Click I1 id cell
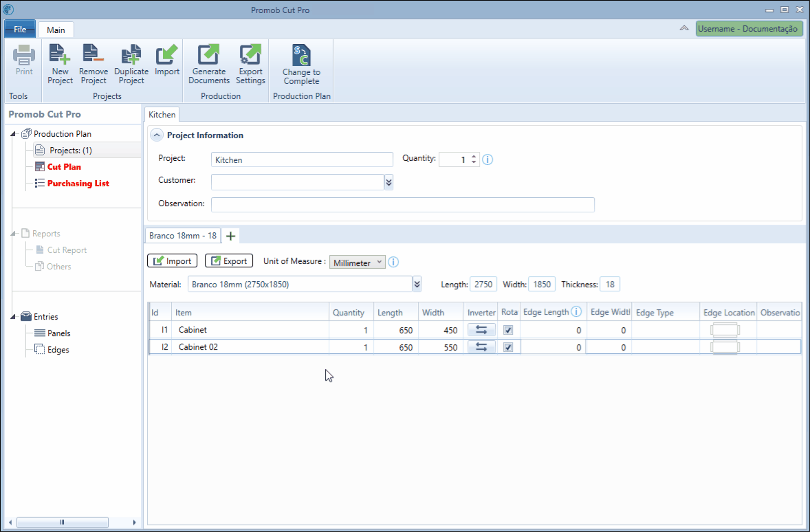Screen dimensions: 810x532 (160, 330)
